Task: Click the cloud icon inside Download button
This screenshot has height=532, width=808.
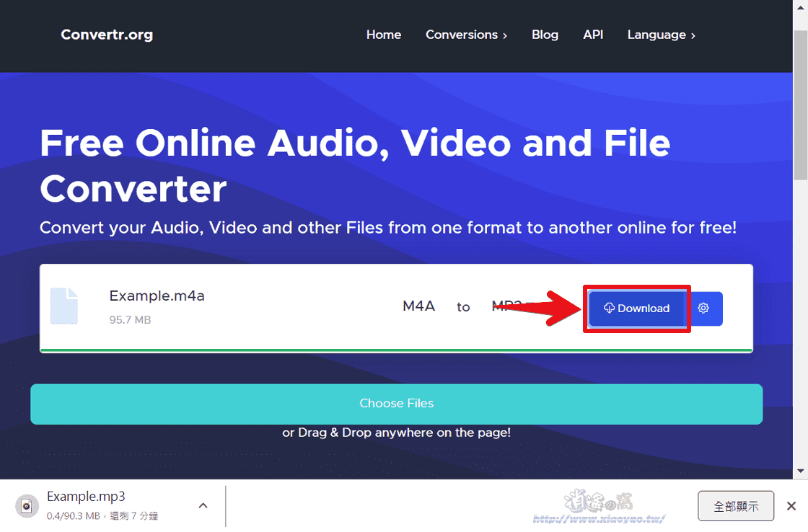Action: tap(610, 308)
